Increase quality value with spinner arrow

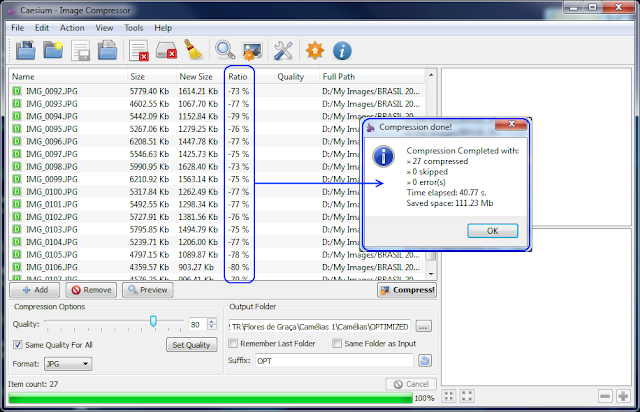point(211,321)
